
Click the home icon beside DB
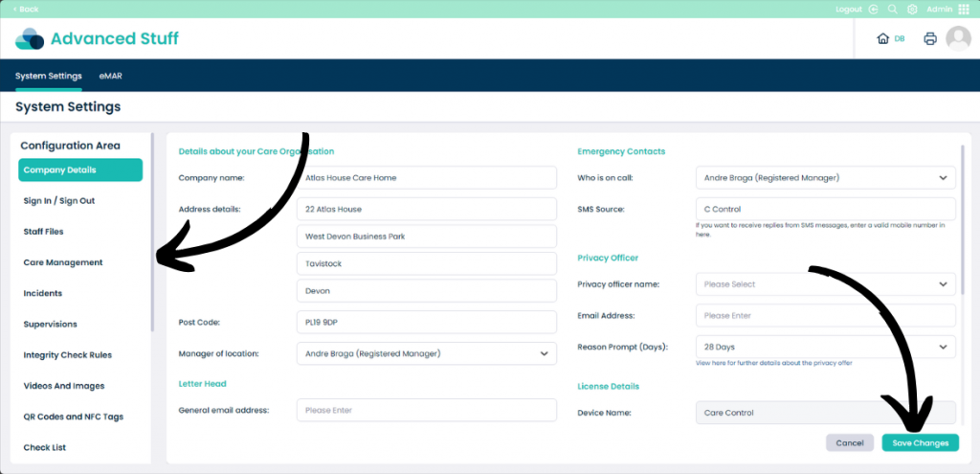pos(882,38)
